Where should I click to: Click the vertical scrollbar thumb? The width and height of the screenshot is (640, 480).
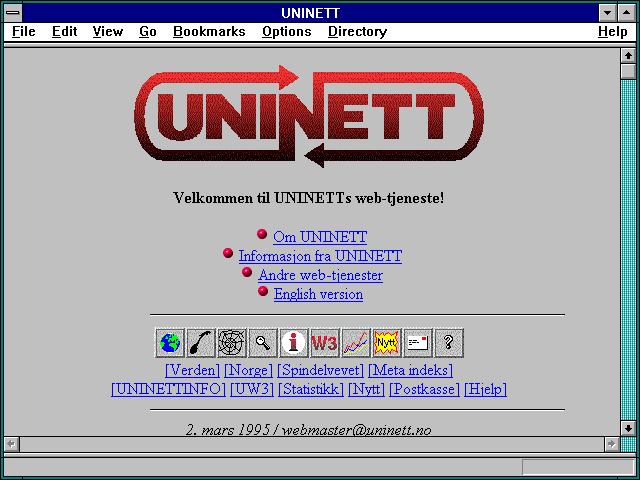point(628,71)
